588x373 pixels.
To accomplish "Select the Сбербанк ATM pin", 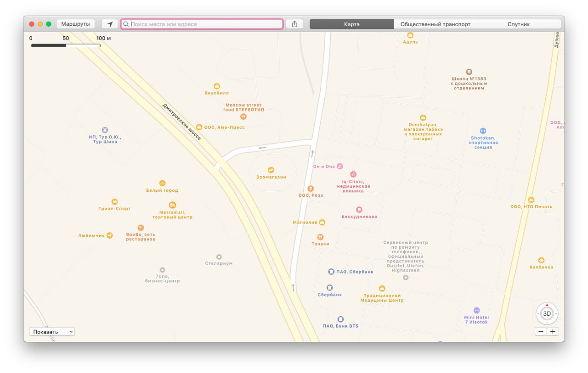I will 330,288.
